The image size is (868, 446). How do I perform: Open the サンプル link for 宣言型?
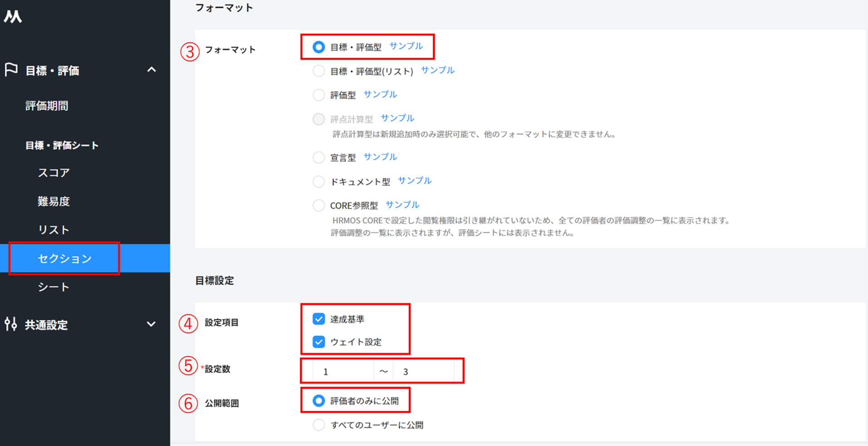380,157
